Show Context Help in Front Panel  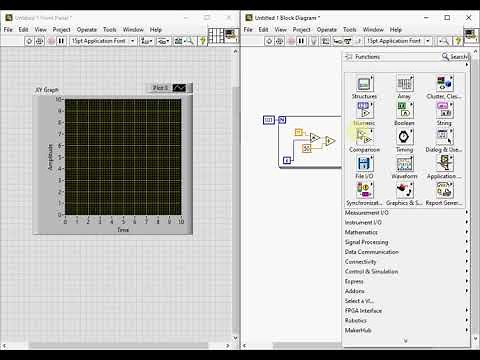[x=202, y=41]
